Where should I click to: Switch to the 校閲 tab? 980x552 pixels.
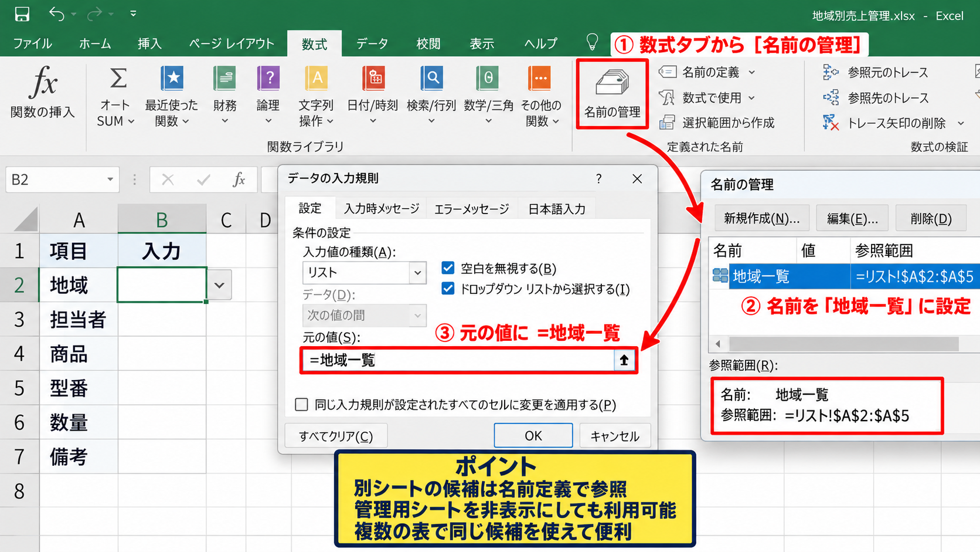point(428,43)
